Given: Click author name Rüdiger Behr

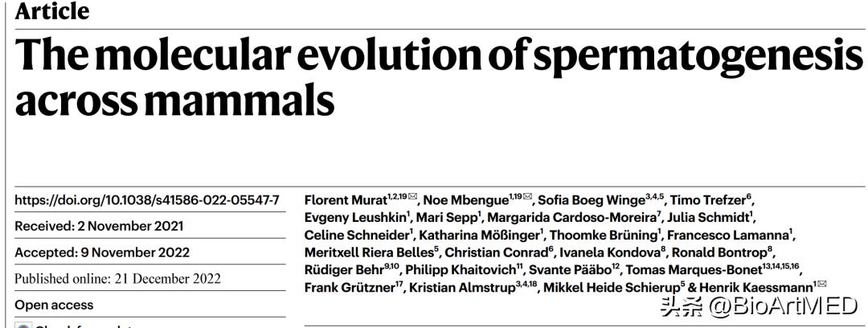Looking at the screenshot, I should pyautogui.click(x=346, y=270).
